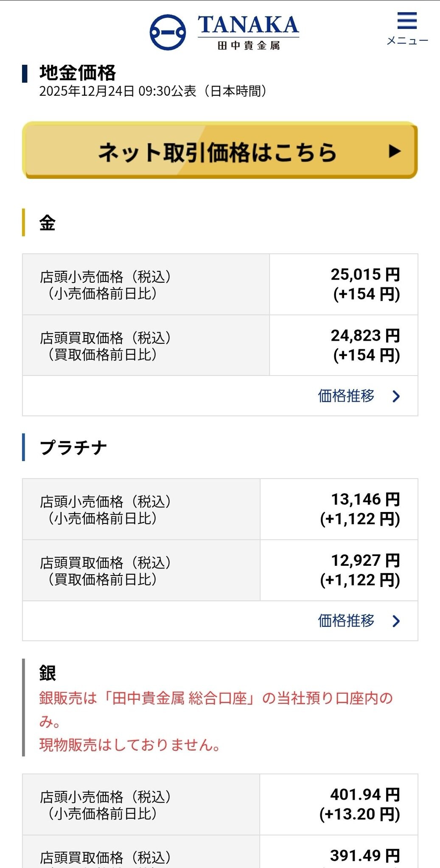Click chevron next to gold 価格推移
440x868 pixels.
pyautogui.click(x=396, y=396)
